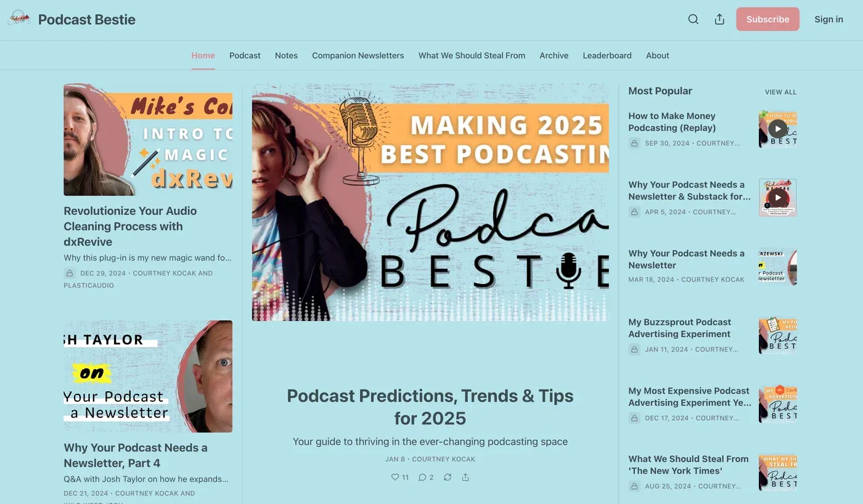This screenshot has height=504, width=863.
Task: Click 'Your guide to thriving' subtitle text
Action: (430, 442)
